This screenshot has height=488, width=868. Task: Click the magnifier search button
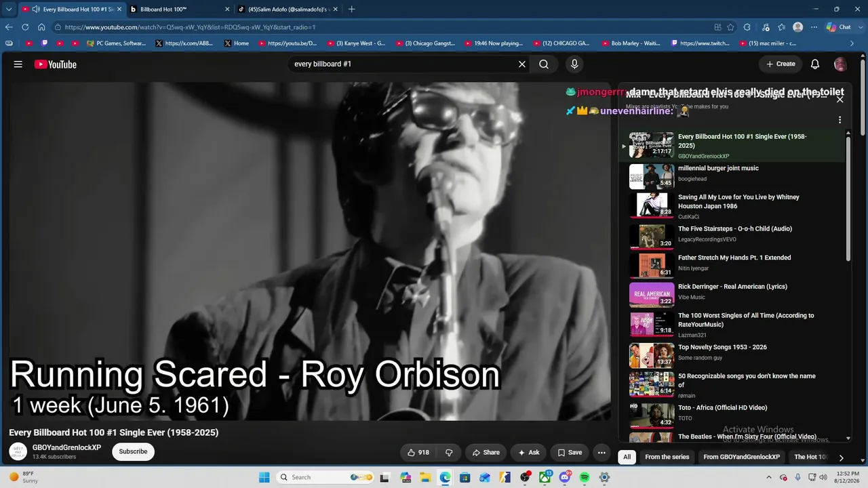tap(544, 64)
